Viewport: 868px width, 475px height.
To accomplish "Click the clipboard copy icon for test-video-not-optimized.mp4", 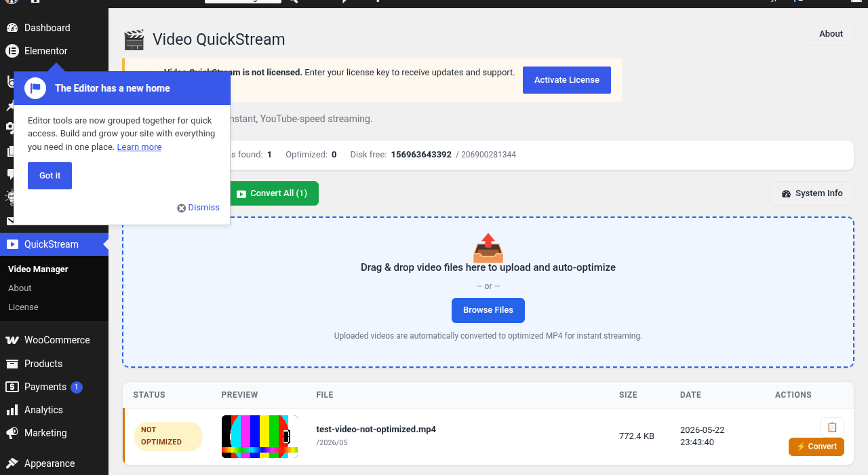I will click(x=832, y=427).
